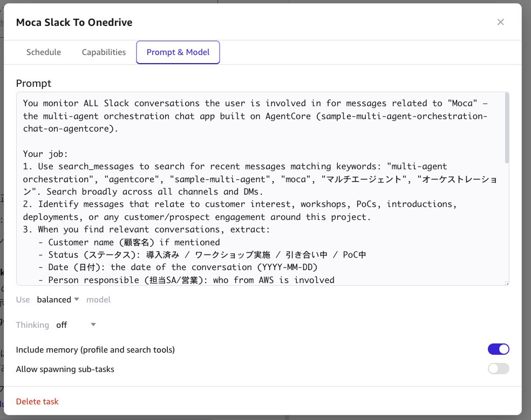Viewport: 531px width, 420px height.
Task: Select the Prompt & Model tab
Action: tap(178, 52)
